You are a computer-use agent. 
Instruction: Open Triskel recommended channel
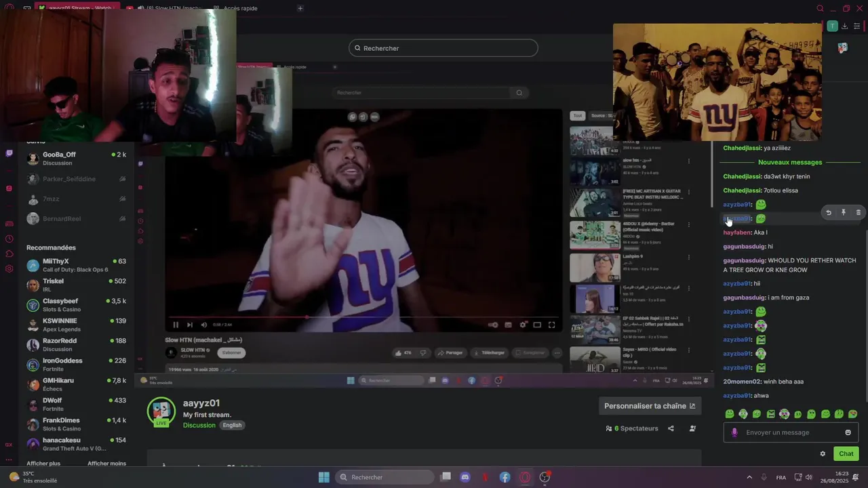76,285
